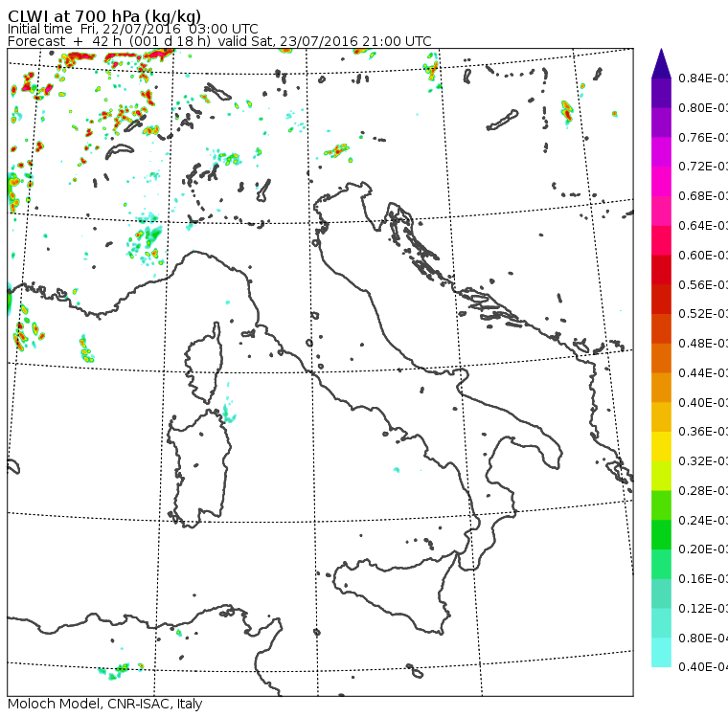Select the 0.40E-03 legend value
The height and width of the screenshot is (717, 728).
coord(703,402)
